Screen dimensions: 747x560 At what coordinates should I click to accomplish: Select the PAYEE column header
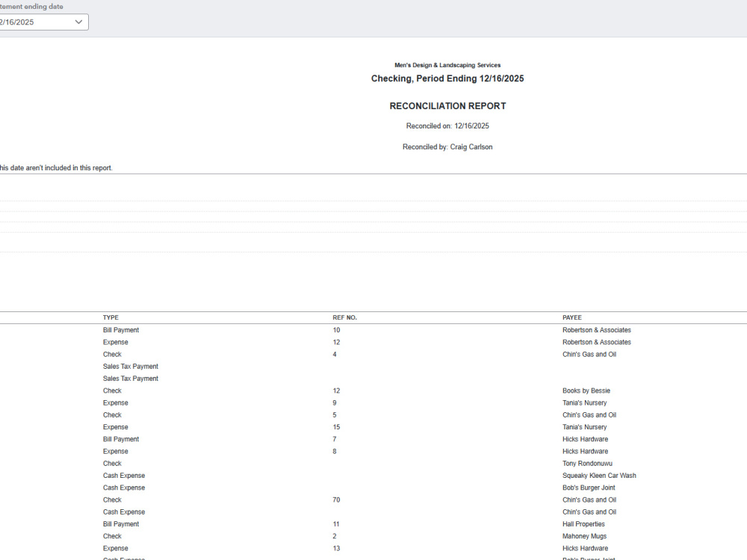[571, 317]
